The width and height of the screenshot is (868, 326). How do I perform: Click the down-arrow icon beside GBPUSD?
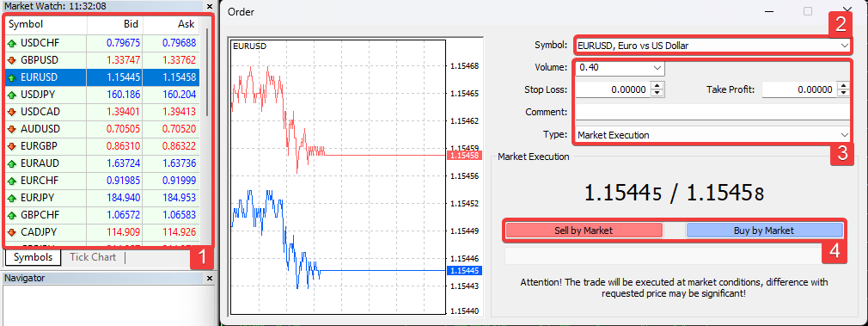[12, 60]
